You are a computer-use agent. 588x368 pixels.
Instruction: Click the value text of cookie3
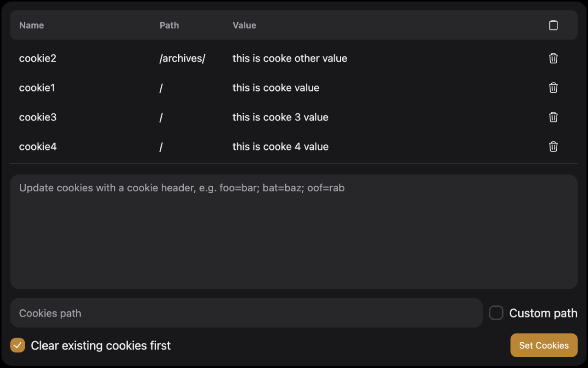coord(280,117)
